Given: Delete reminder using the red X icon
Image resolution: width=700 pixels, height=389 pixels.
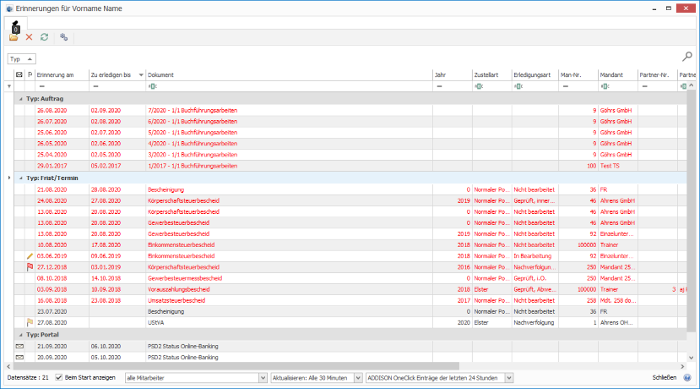Looking at the screenshot, I should pyautogui.click(x=29, y=38).
